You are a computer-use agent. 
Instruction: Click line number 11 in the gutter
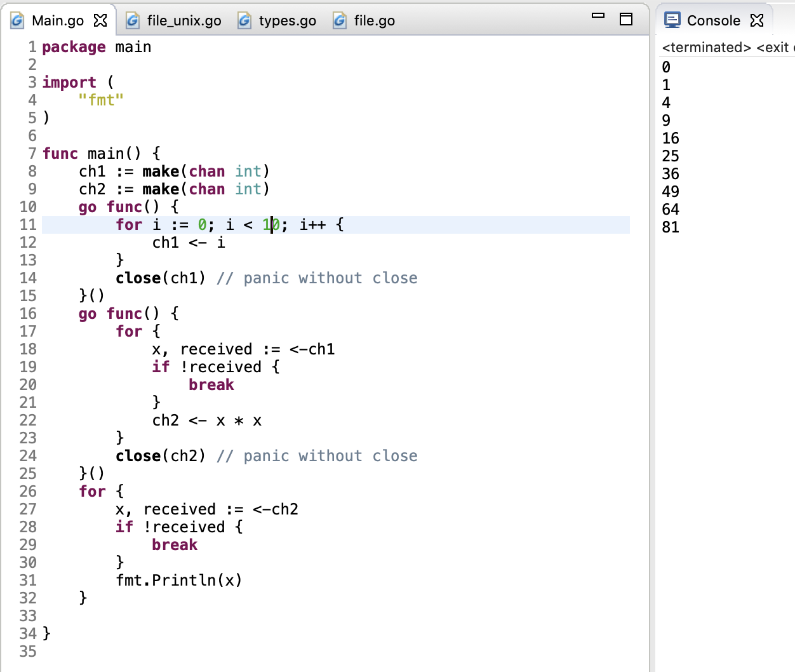[x=28, y=225]
